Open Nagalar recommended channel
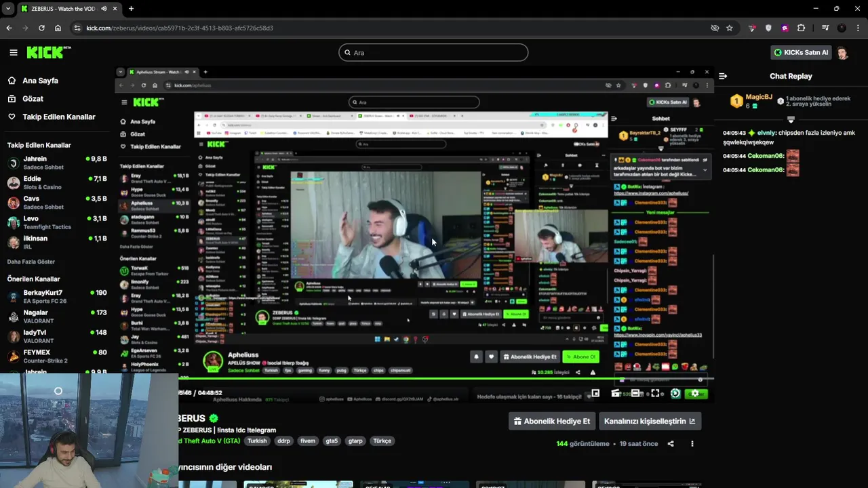The image size is (868, 488). click(57, 317)
